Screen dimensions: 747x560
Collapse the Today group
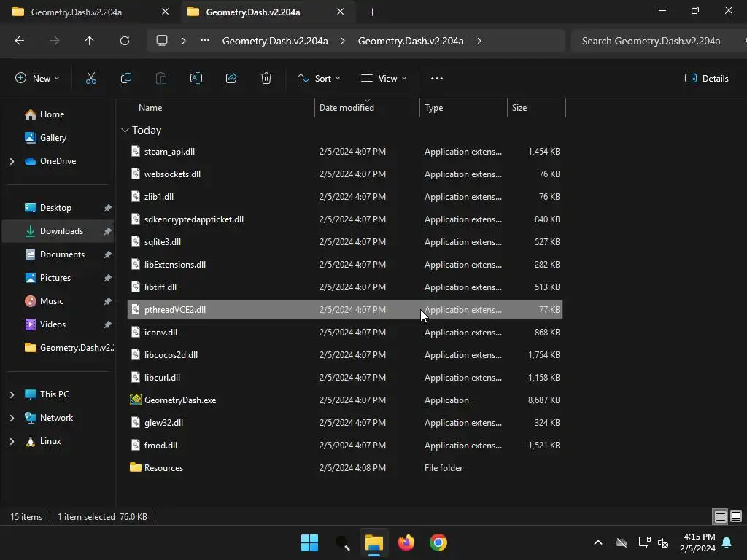(x=125, y=131)
